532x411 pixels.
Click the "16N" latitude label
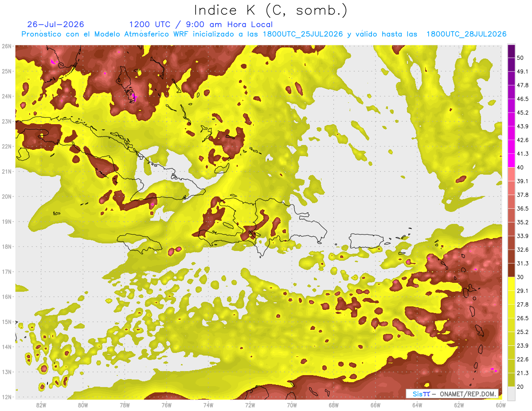7,297
